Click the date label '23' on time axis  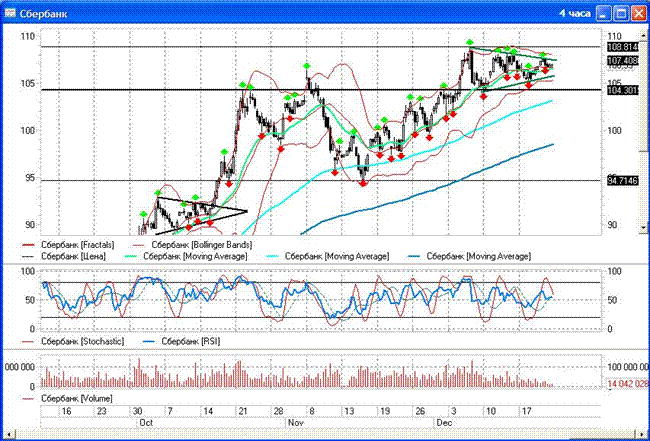102,411
